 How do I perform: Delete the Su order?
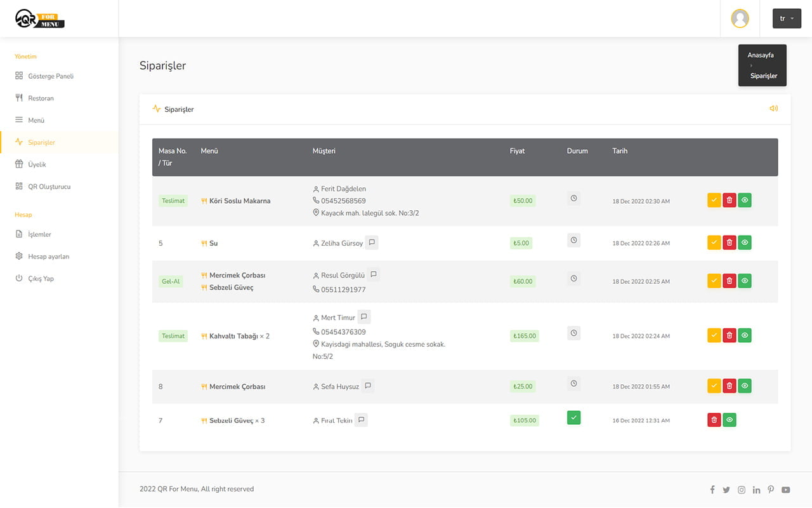click(x=730, y=243)
